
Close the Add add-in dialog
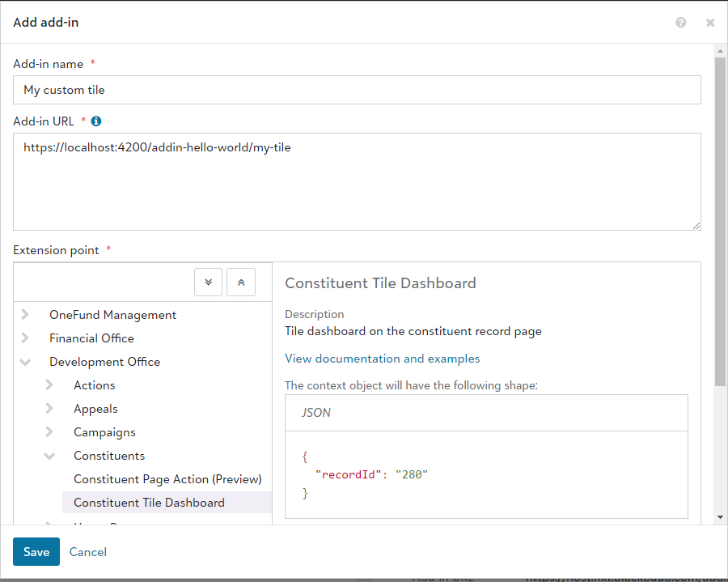(710, 23)
